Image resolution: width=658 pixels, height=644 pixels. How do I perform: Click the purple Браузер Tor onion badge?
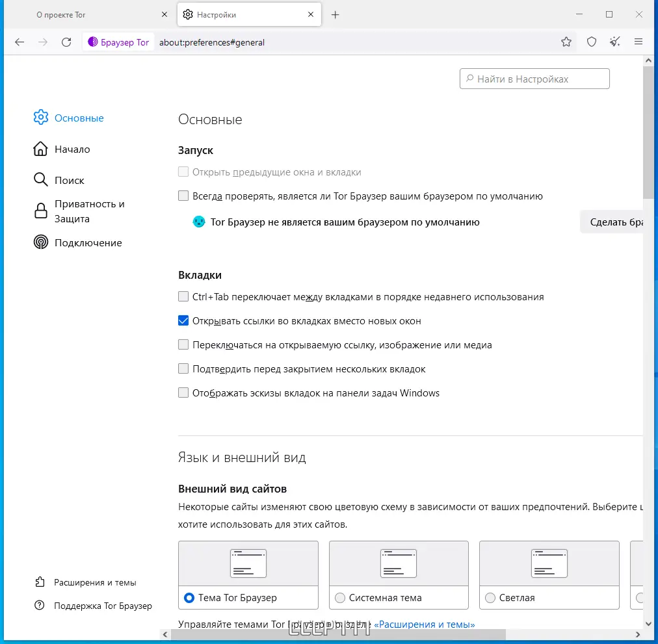pos(118,42)
